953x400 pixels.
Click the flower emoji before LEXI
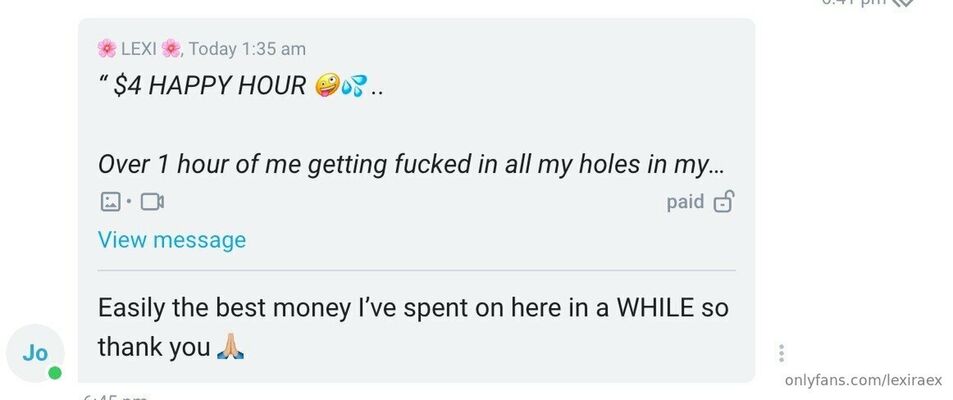pyautogui.click(x=107, y=48)
